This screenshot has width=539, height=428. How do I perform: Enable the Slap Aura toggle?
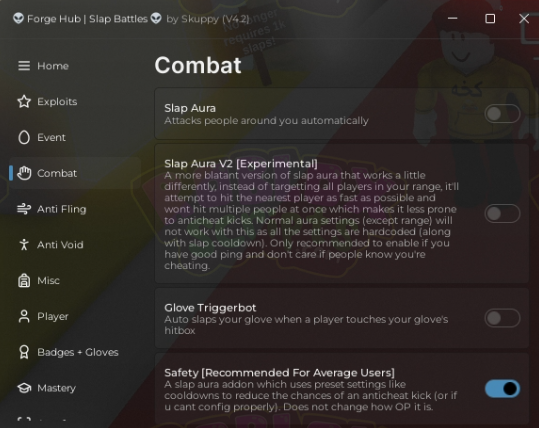502,114
